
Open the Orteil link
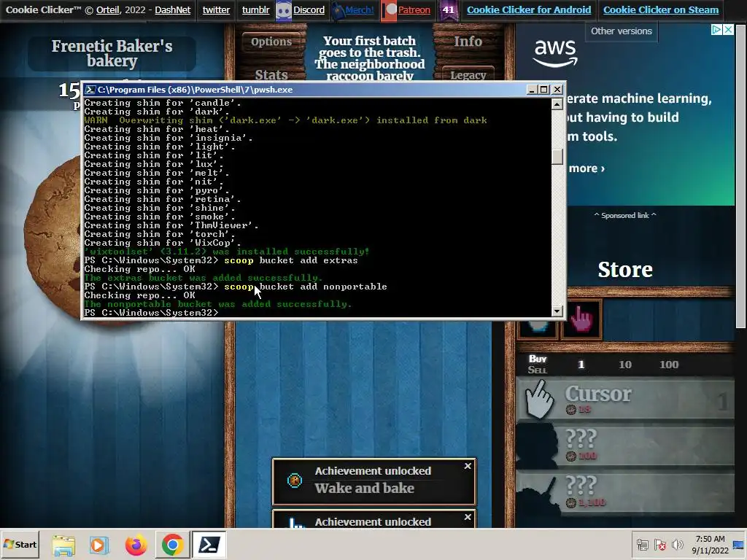108,10
